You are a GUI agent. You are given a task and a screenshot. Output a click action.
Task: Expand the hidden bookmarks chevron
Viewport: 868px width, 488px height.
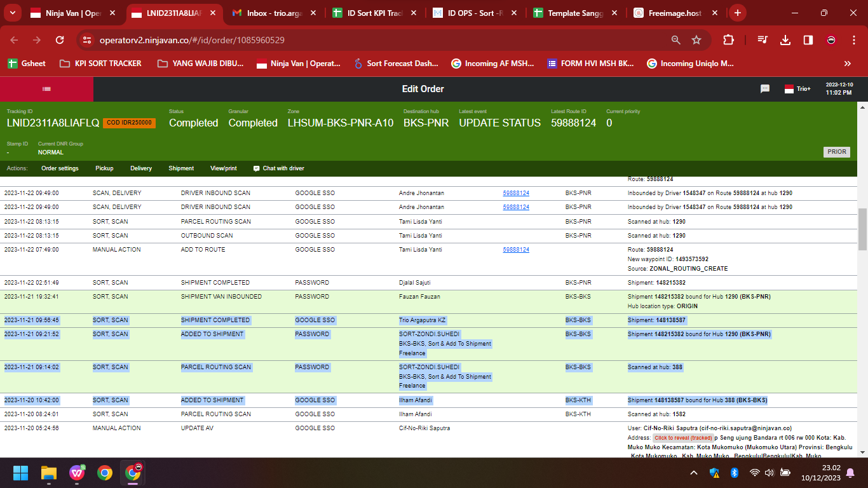point(848,64)
